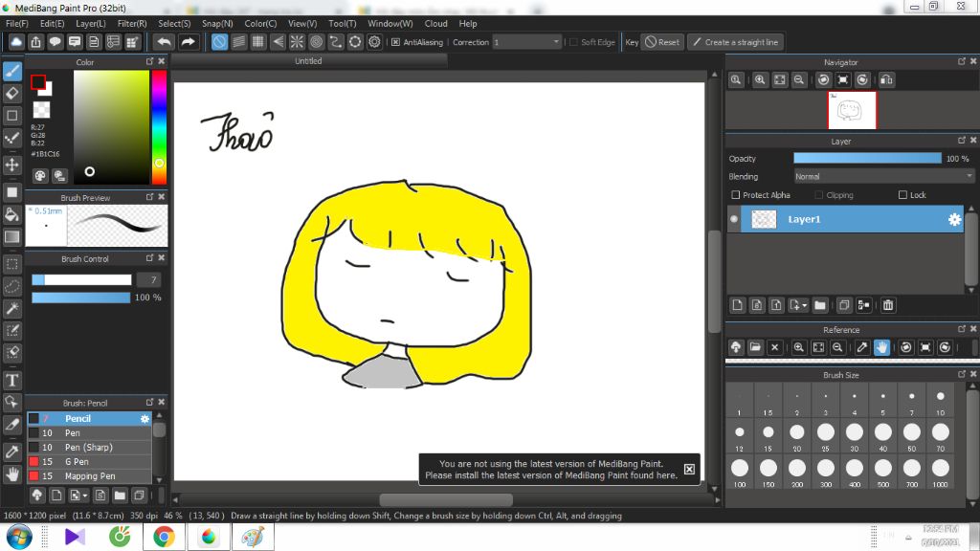Hide Layer1 using its visibility dot
980x551 pixels.
734,219
